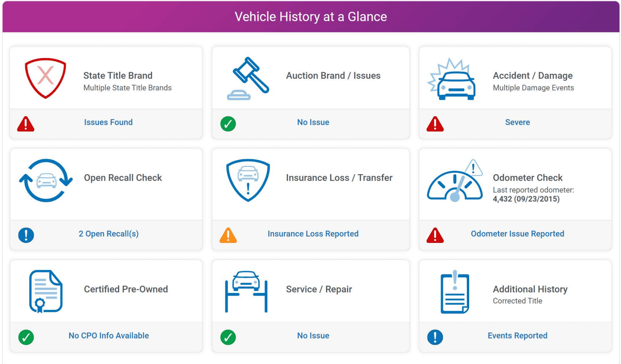Follow the No CPO Info Available link
This screenshot has height=364, width=621.
(108, 336)
